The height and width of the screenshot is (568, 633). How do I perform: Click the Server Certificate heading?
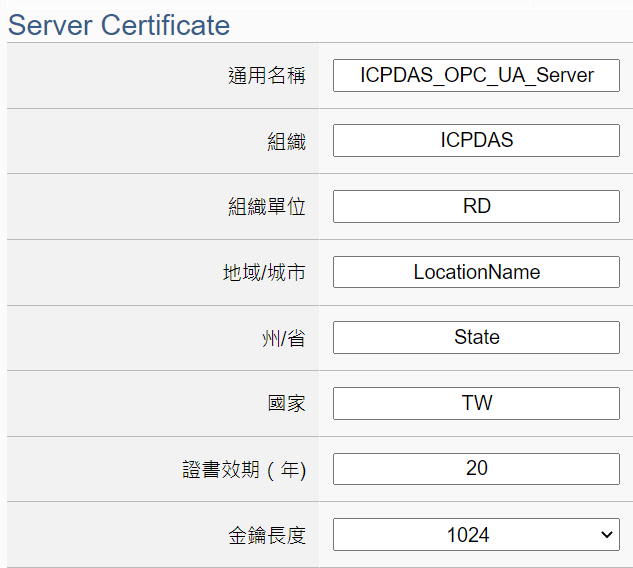tap(119, 25)
